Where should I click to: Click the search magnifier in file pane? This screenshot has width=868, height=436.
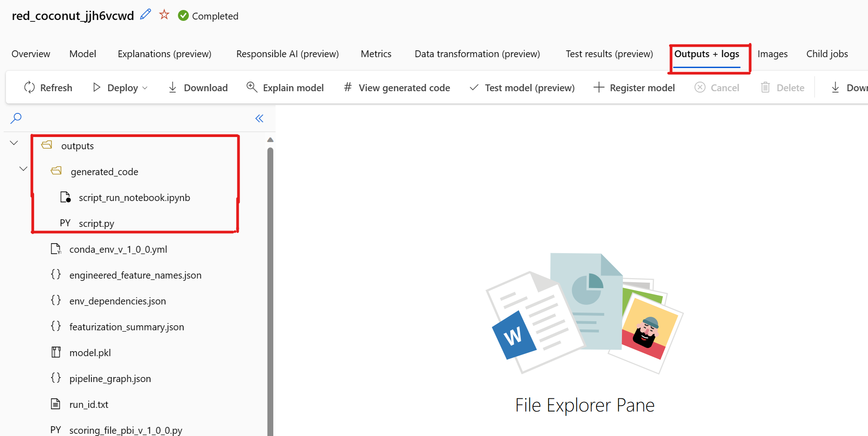16,118
